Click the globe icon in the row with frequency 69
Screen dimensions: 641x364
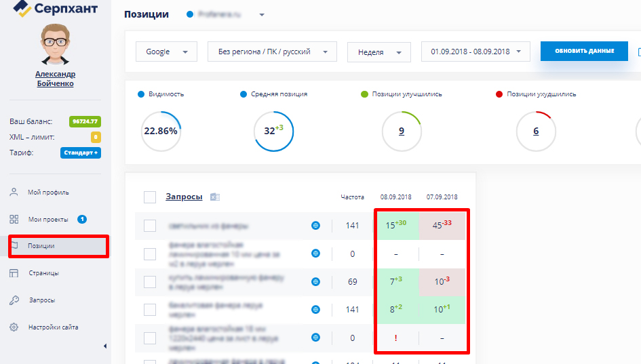coord(315,281)
